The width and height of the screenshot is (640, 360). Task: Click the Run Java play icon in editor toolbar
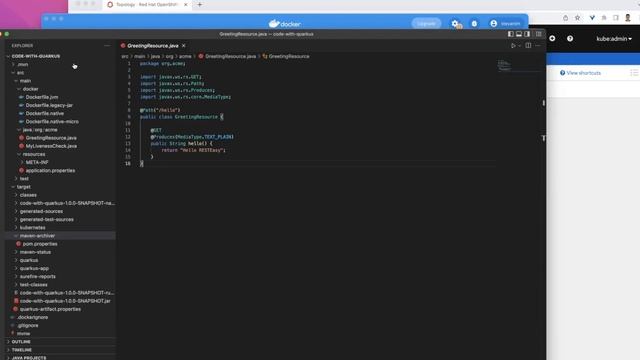coord(513,46)
